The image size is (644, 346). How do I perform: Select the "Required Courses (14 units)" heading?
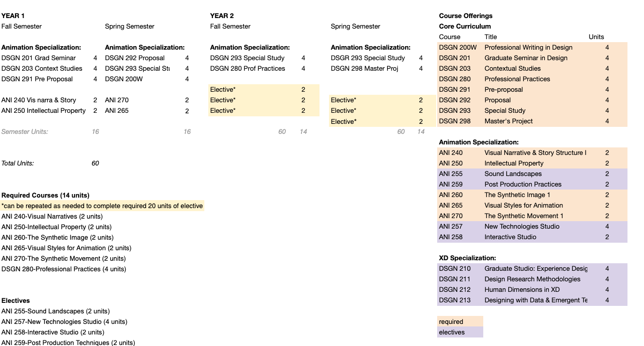46,195
